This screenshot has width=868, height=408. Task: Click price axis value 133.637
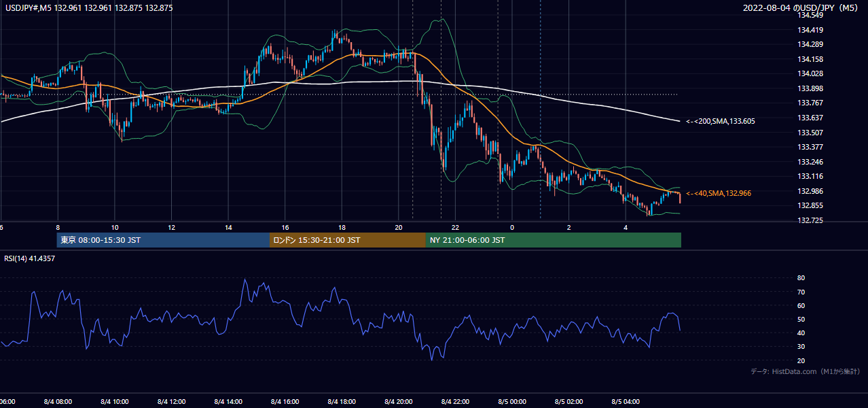[810, 118]
